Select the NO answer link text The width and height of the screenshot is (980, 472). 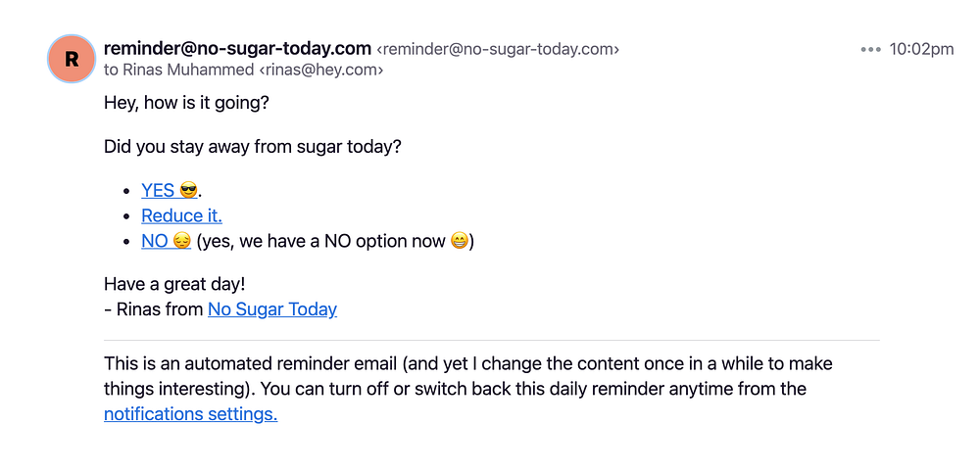tap(155, 241)
